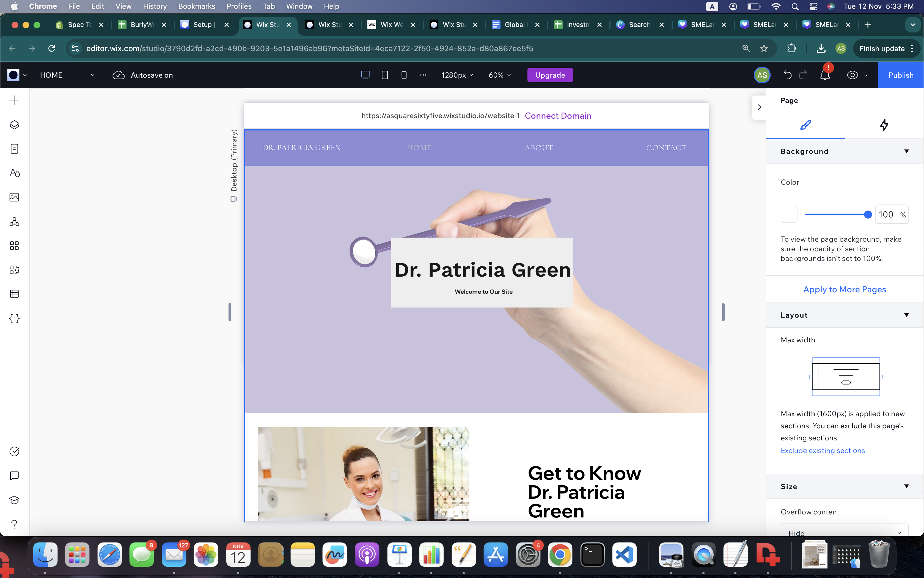The width and height of the screenshot is (924, 578).
Task: Open the Pages panel icon
Action: 14,149
